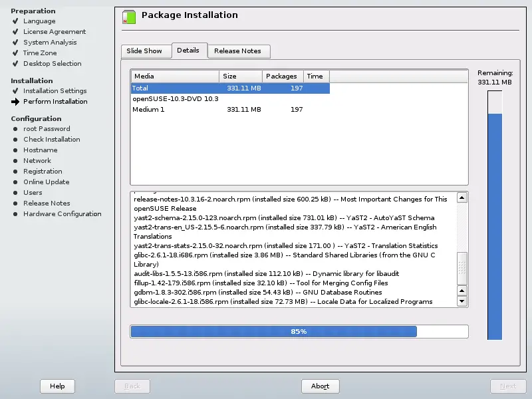Sort by the Time column header
Viewport: 532px width, 399px height.
(317, 76)
